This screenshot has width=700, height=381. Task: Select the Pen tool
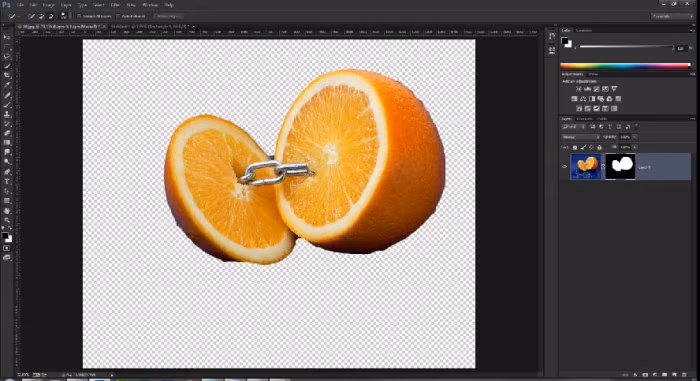[7, 172]
